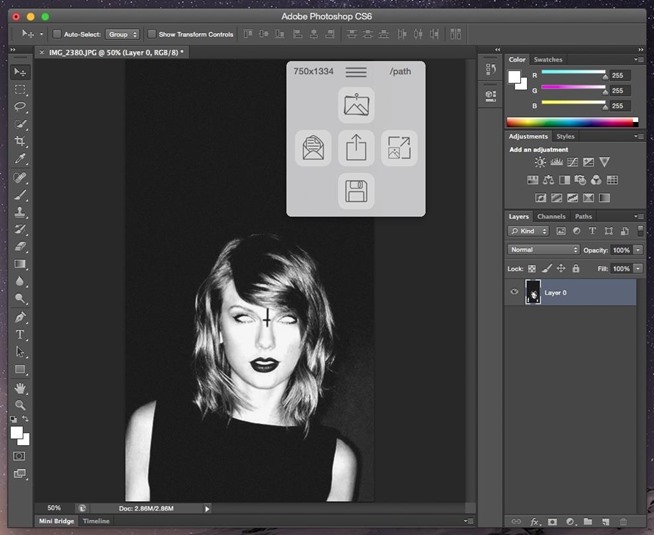Select the Hand tool
This screenshot has width=654, height=535.
20,388
